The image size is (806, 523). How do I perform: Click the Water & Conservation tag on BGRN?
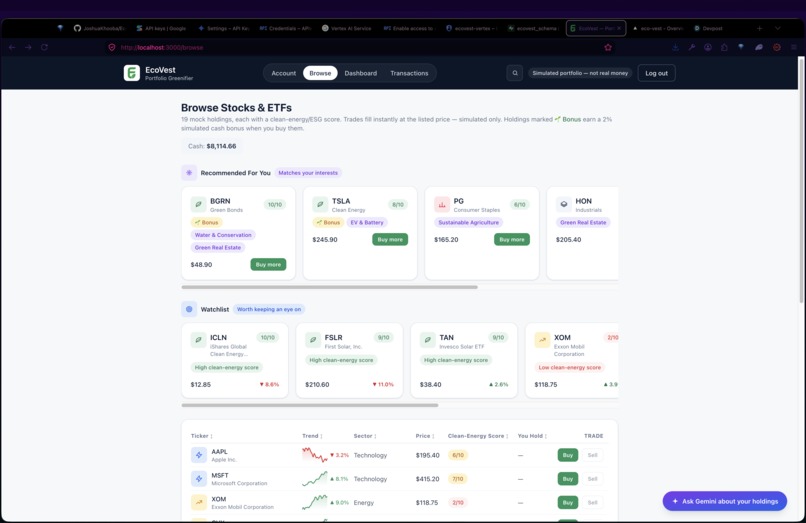coord(223,235)
